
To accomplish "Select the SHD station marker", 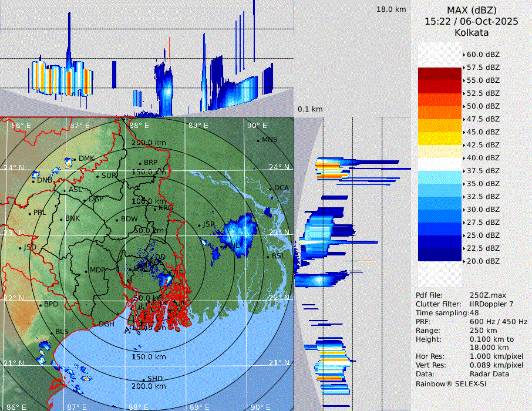I will (144, 379).
